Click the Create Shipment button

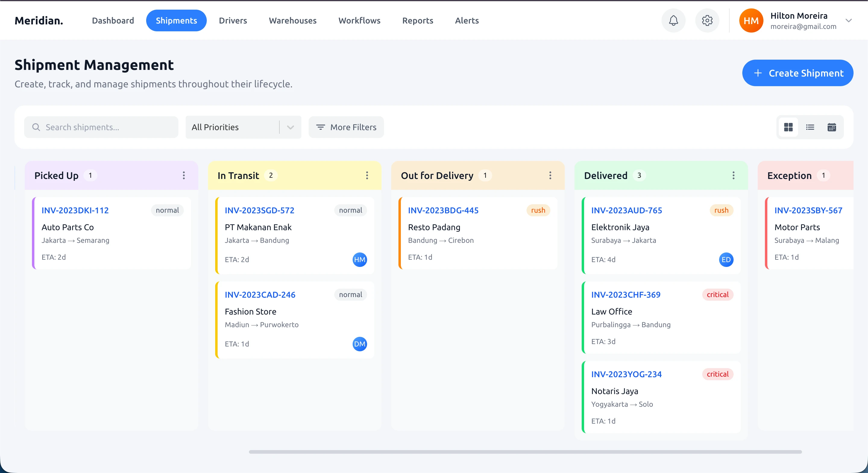(x=797, y=73)
